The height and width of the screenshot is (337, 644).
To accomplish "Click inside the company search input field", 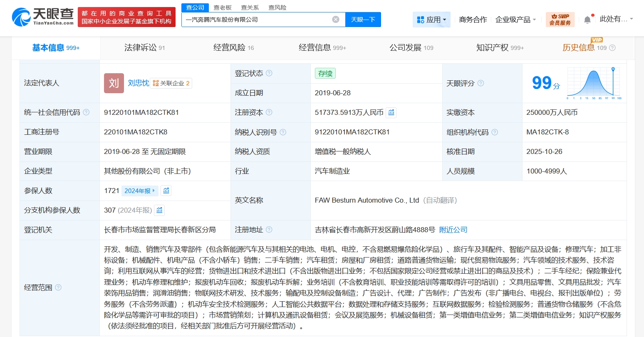I will pyautogui.click(x=258, y=19).
